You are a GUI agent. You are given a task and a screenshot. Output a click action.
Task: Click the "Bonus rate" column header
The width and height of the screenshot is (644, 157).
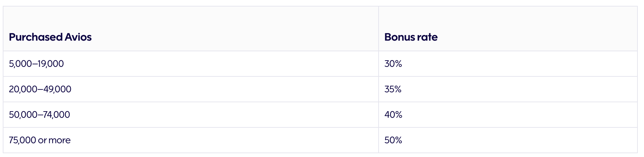(411, 37)
